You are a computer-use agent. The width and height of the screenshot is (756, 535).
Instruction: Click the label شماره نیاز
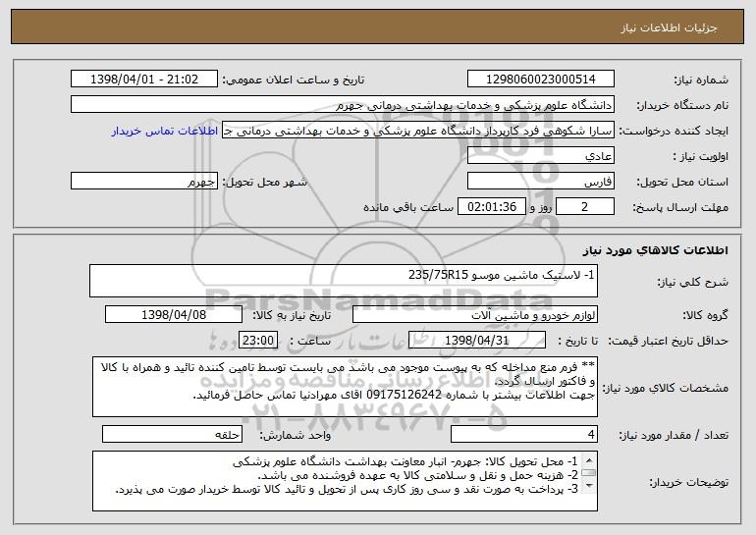(702, 80)
